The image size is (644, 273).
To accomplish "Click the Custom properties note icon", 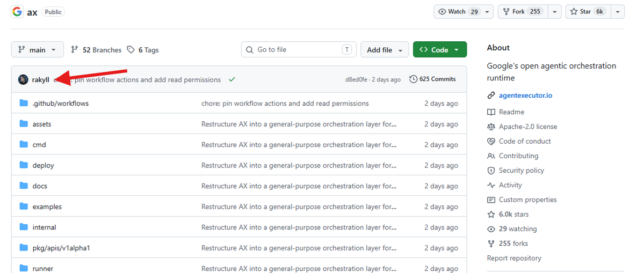I will (491, 200).
